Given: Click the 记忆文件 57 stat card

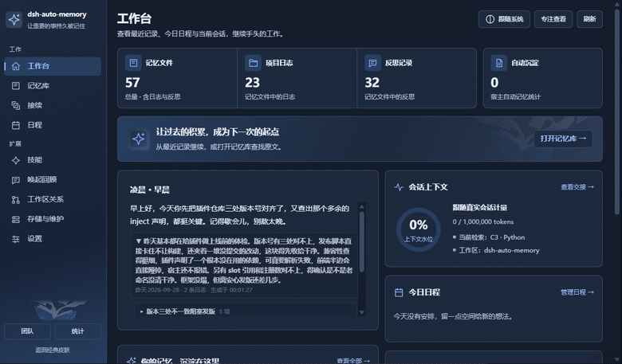Looking at the screenshot, I should click(x=177, y=78).
